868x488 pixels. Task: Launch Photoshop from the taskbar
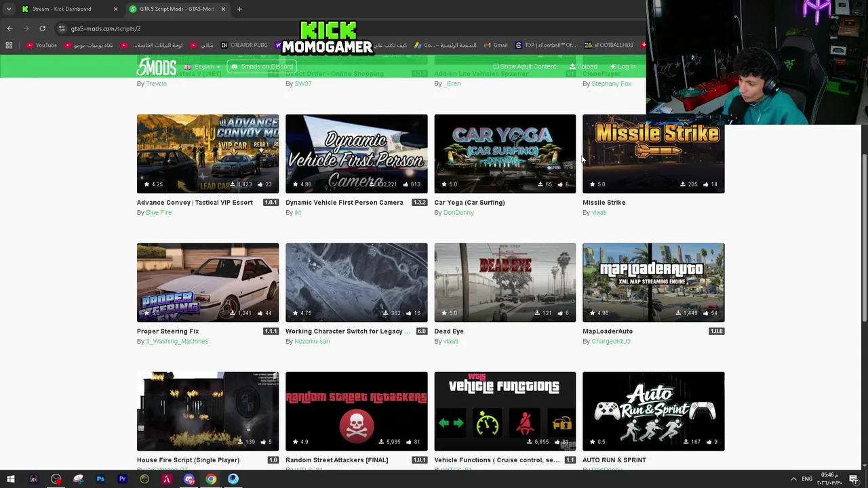point(100,479)
